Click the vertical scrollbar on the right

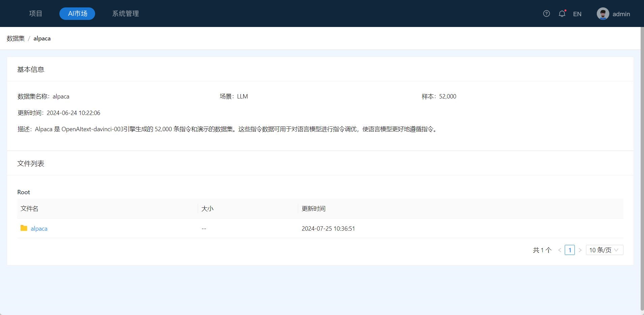click(642, 169)
